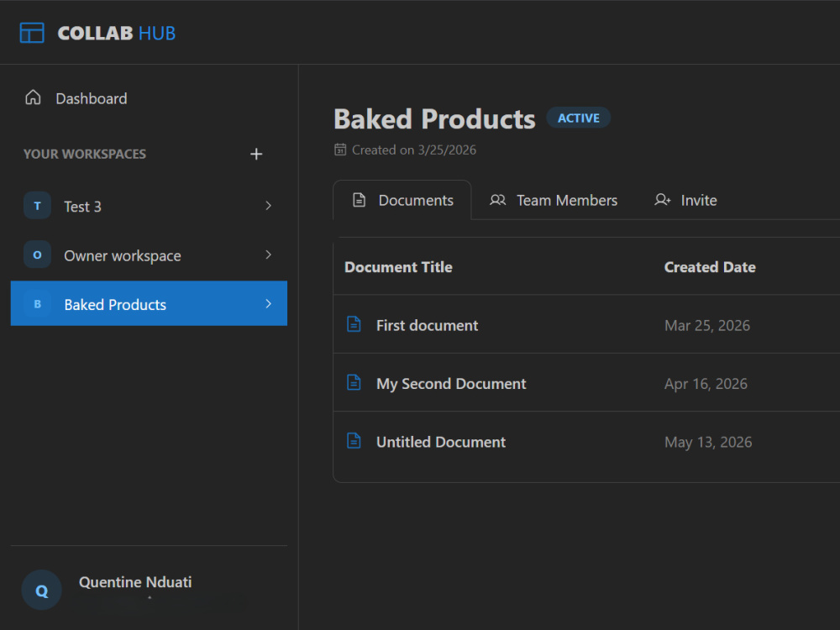Click the ACTIVE status badge
Image resolution: width=840 pixels, height=630 pixels.
click(579, 118)
